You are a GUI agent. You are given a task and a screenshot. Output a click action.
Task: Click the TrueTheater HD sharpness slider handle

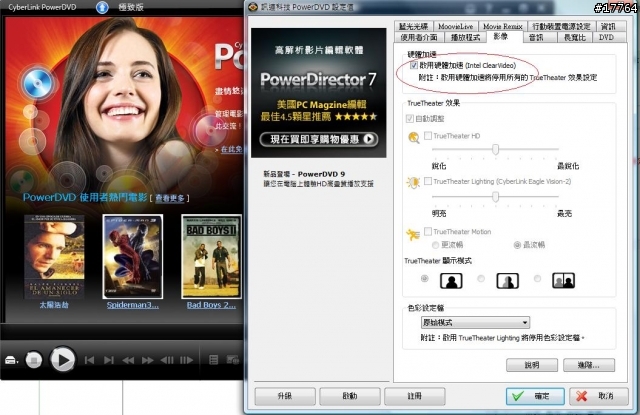tap(495, 149)
